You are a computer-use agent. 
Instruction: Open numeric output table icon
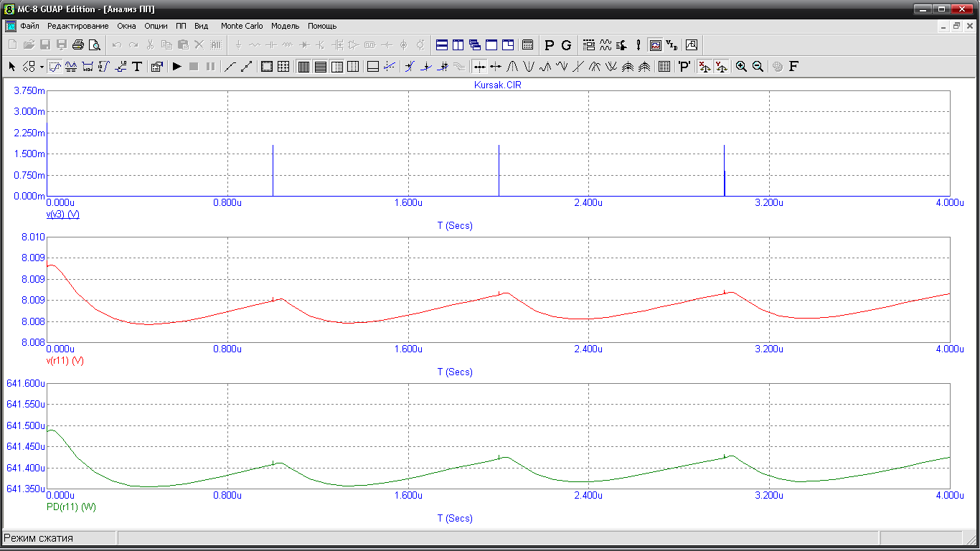tap(664, 66)
